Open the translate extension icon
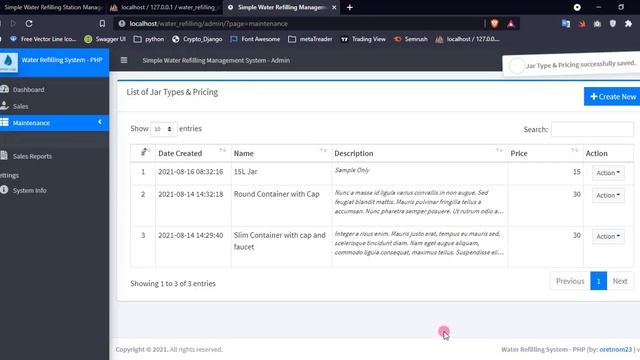640x360 pixels. [x=566, y=24]
